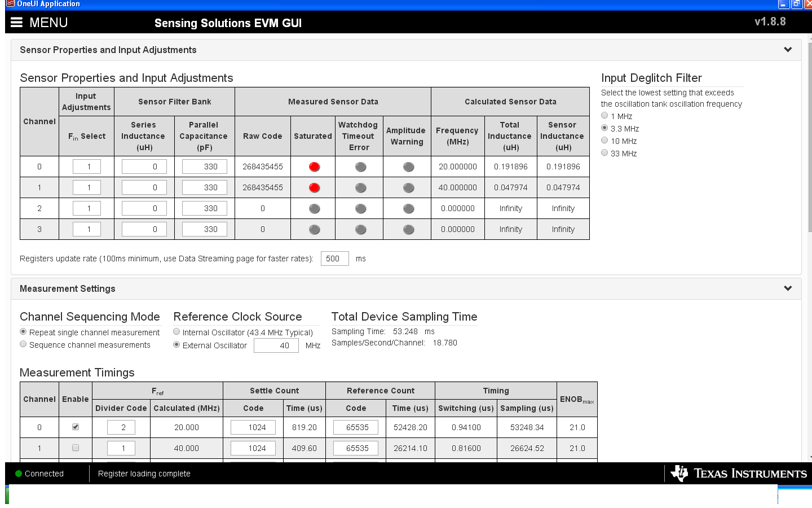Open the MENU label
The width and height of the screenshot is (812, 508).
click(48, 23)
